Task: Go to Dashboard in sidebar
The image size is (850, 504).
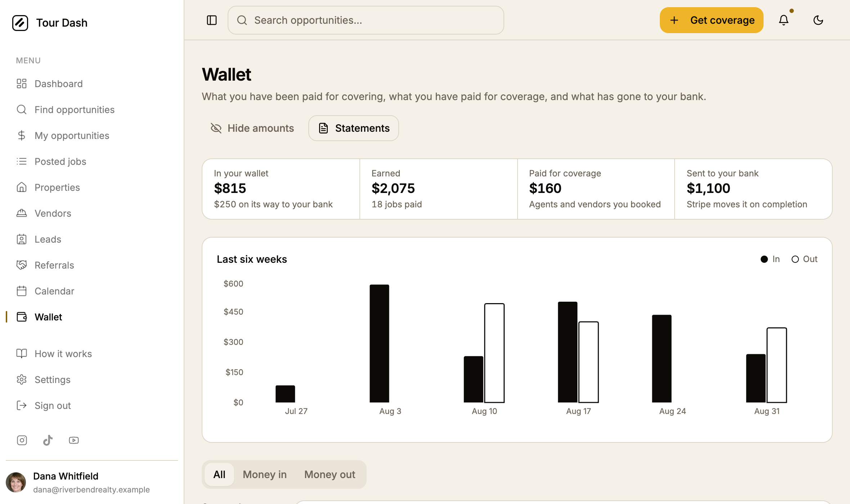Action: coord(92,84)
